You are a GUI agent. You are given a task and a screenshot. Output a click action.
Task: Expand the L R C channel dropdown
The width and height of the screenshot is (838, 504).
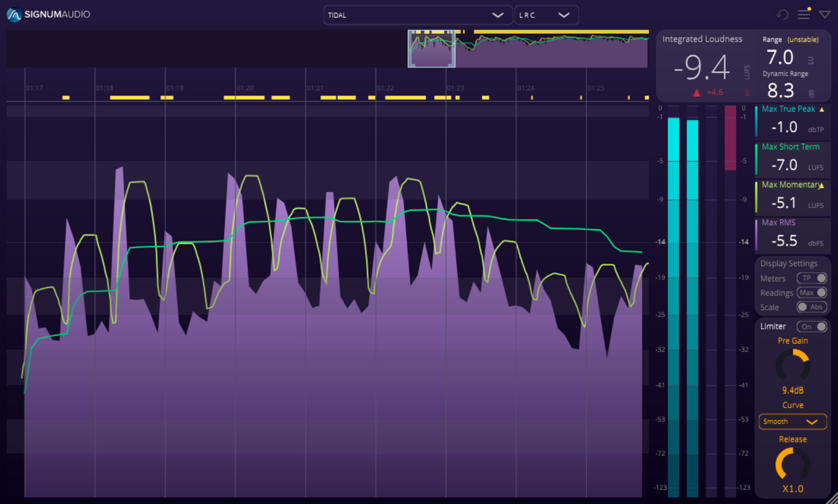pos(546,15)
